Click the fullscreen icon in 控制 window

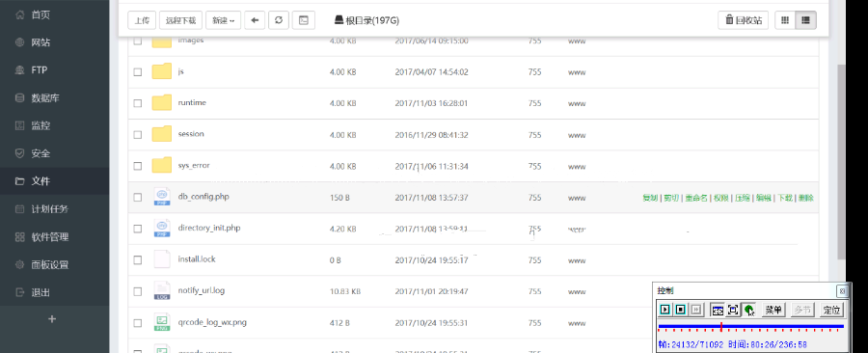tap(733, 310)
